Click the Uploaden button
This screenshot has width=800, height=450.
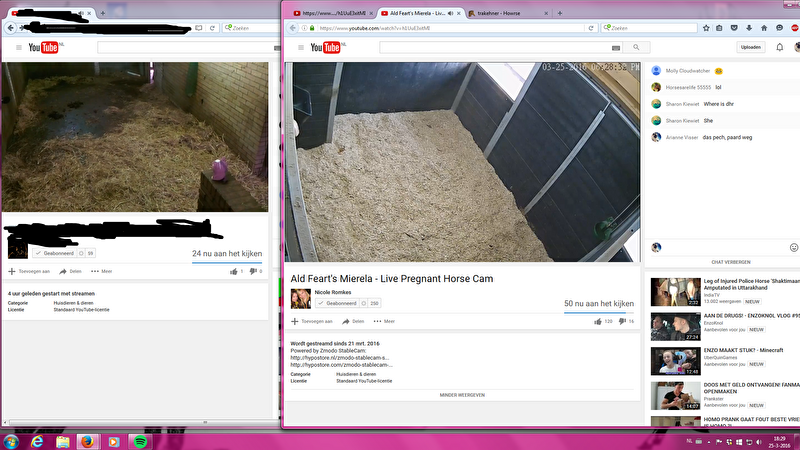750,47
